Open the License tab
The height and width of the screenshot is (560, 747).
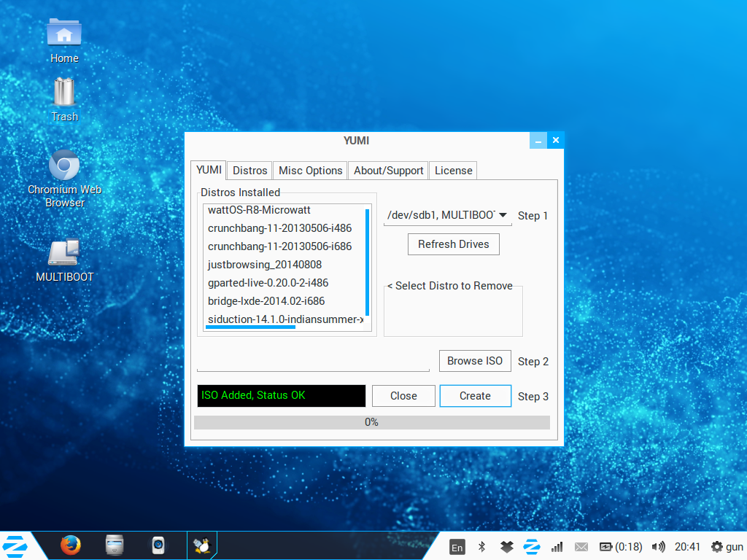point(453,171)
